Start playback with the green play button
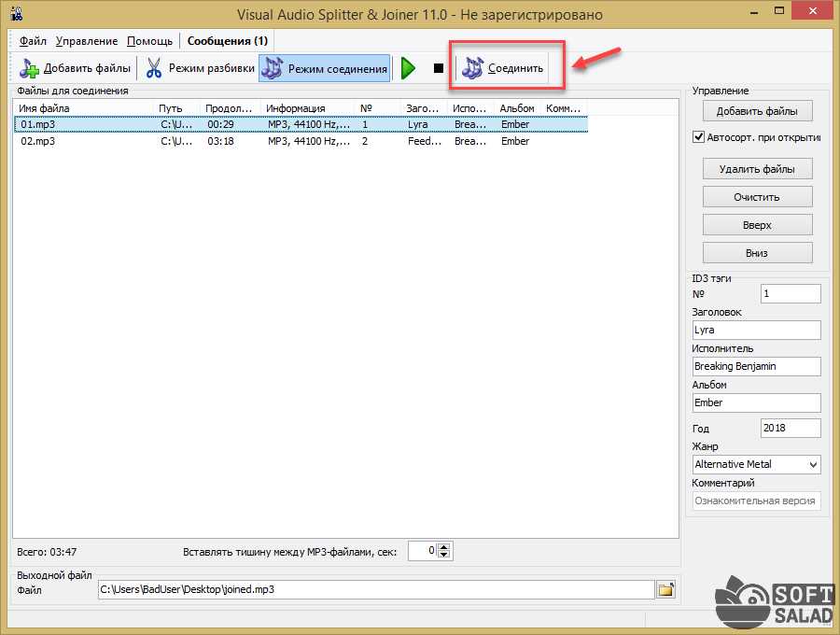 [408, 68]
